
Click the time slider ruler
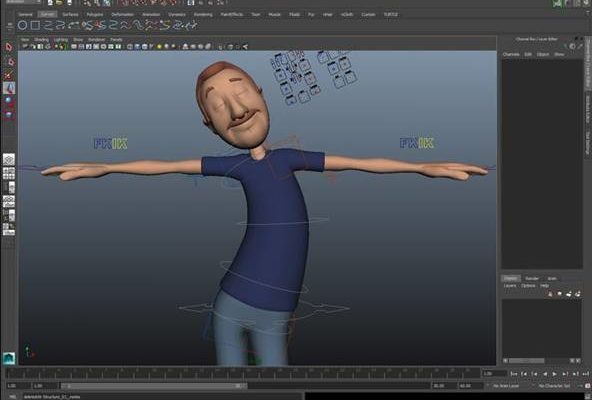244,374
